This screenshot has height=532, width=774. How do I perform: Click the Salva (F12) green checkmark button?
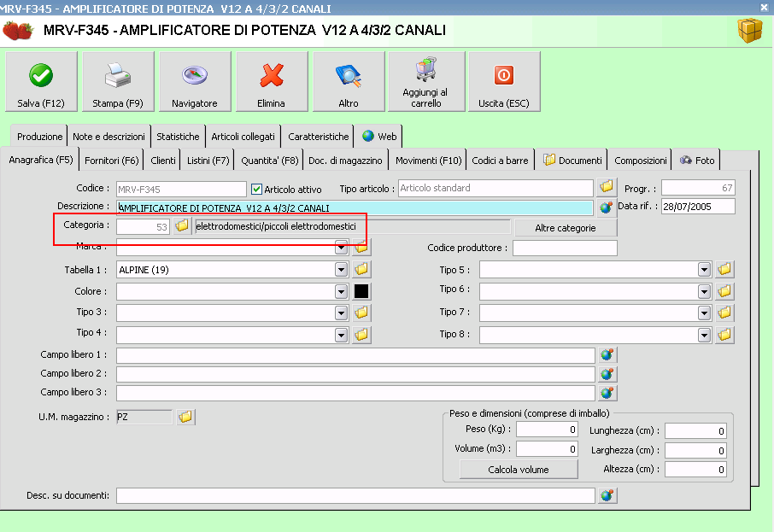(x=41, y=81)
